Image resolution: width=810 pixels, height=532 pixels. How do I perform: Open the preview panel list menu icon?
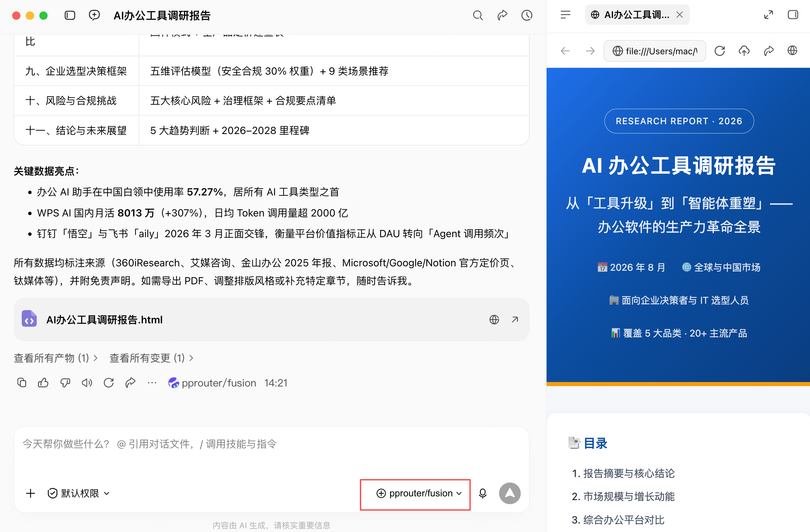click(x=565, y=15)
